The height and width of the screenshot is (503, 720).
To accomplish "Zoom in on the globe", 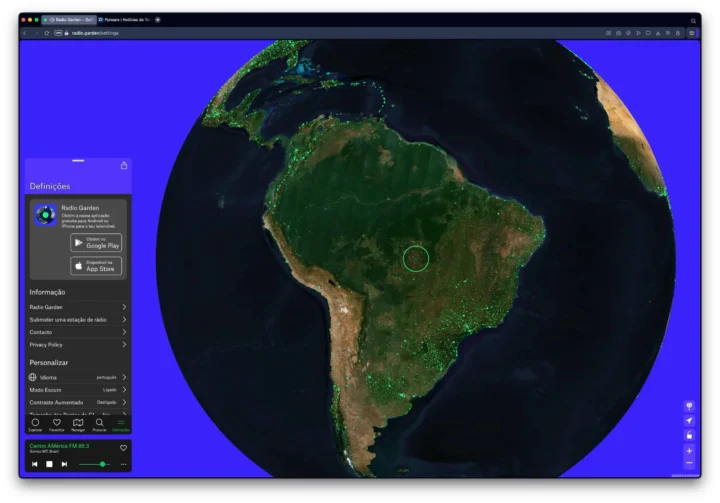I will [x=689, y=451].
